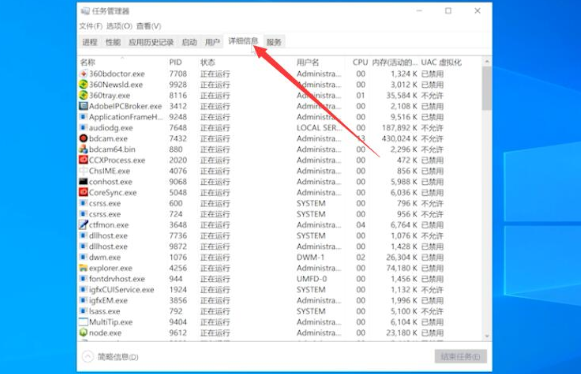This screenshot has width=581, height=374.
Task: Click DWM-1 user name cell
Action: click(x=310, y=257)
